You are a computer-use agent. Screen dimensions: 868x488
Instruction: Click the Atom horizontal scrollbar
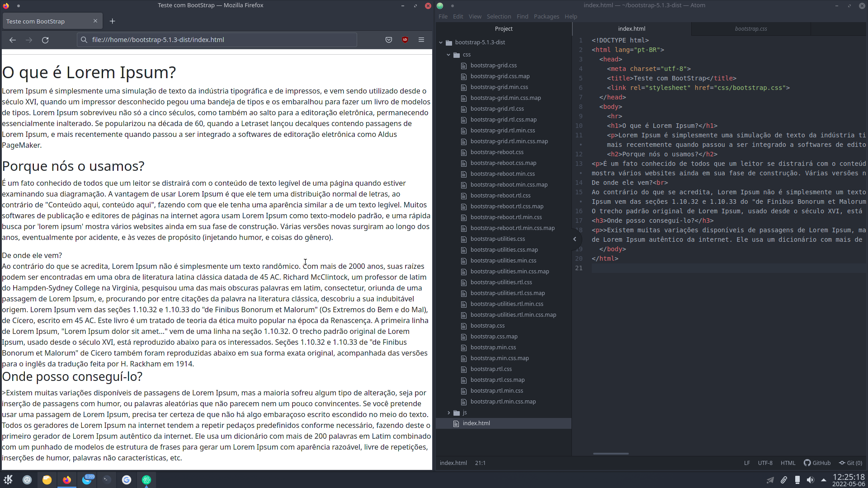[611, 453]
